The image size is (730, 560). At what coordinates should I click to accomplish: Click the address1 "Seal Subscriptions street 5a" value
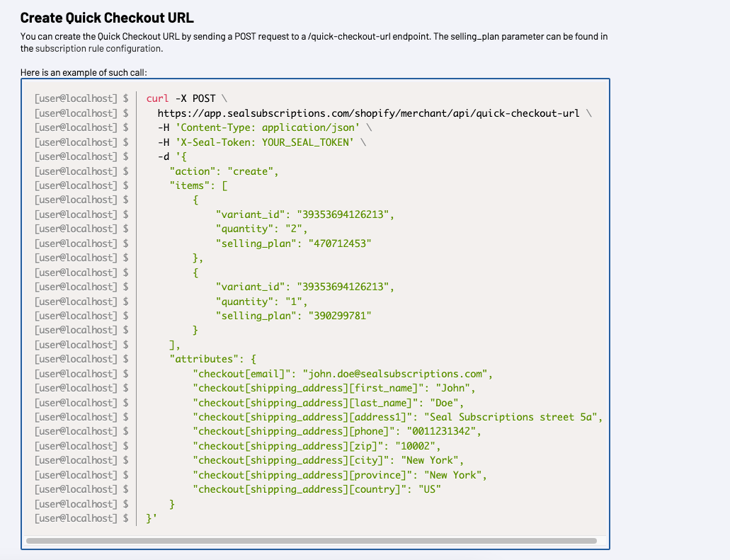pyautogui.click(x=513, y=417)
